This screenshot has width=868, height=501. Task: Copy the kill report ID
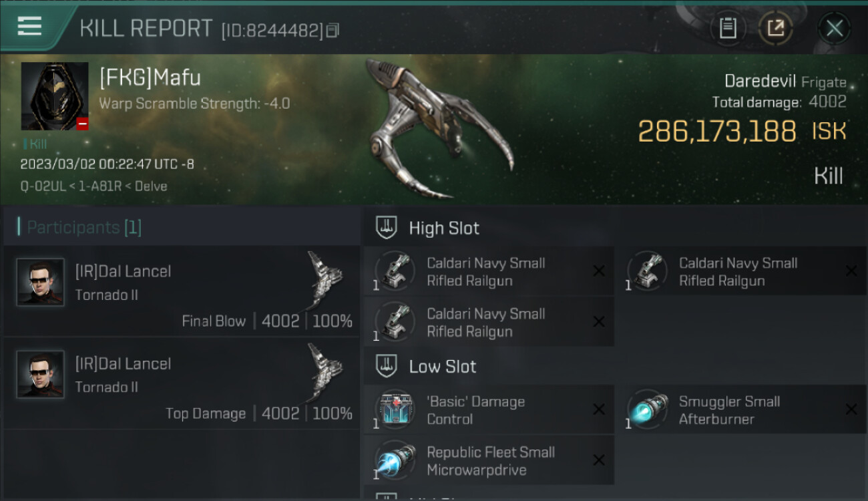333,30
